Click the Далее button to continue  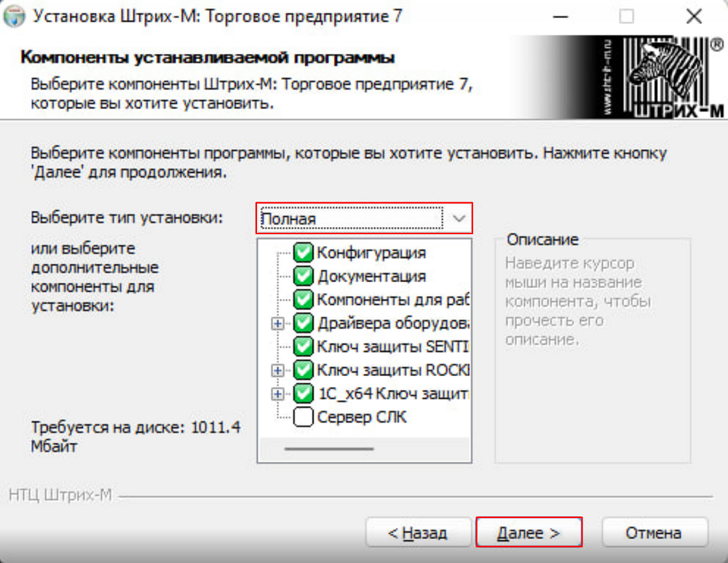point(529,532)
